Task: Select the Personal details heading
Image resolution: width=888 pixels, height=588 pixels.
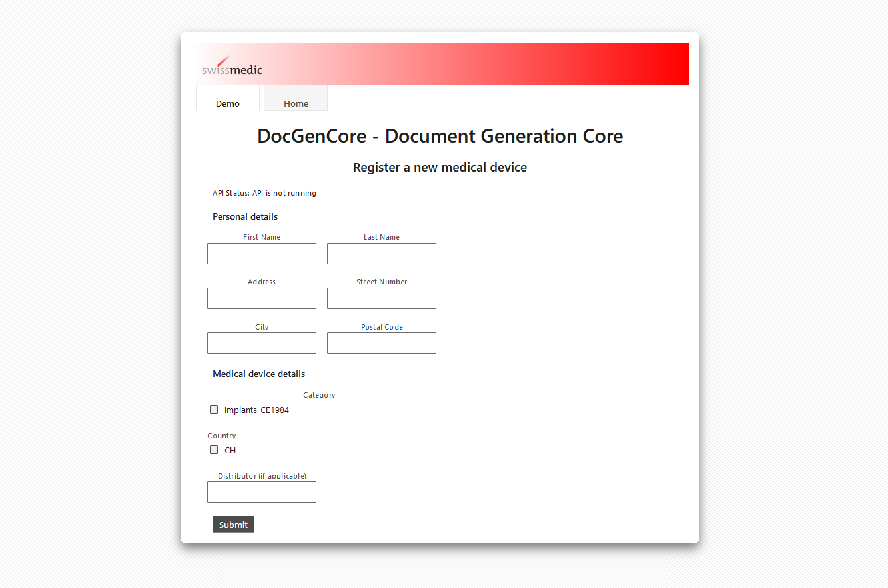Action: pos(245,216)
